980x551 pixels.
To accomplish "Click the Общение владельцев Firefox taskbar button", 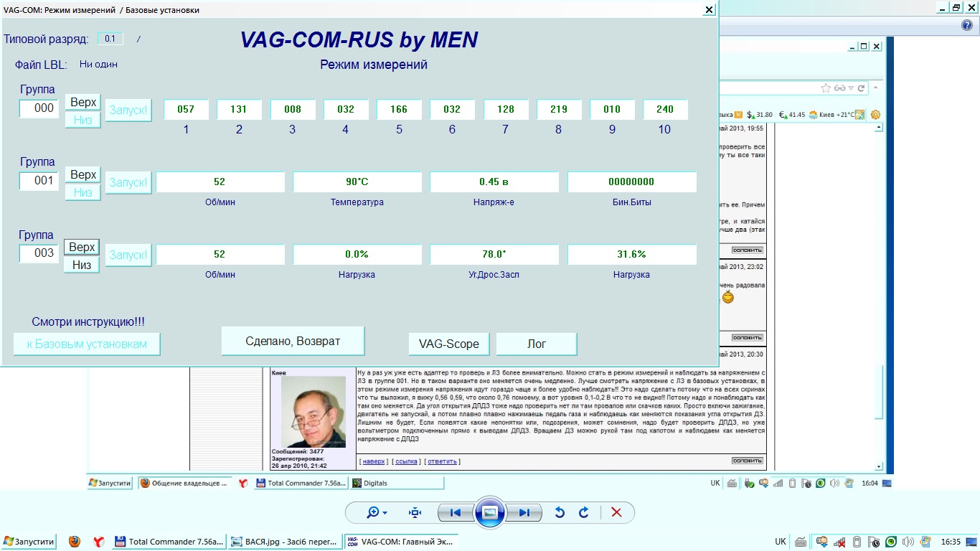I will pos(185,483).
